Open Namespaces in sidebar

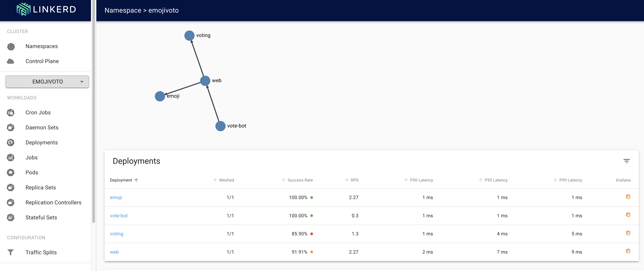click(42, 46)
